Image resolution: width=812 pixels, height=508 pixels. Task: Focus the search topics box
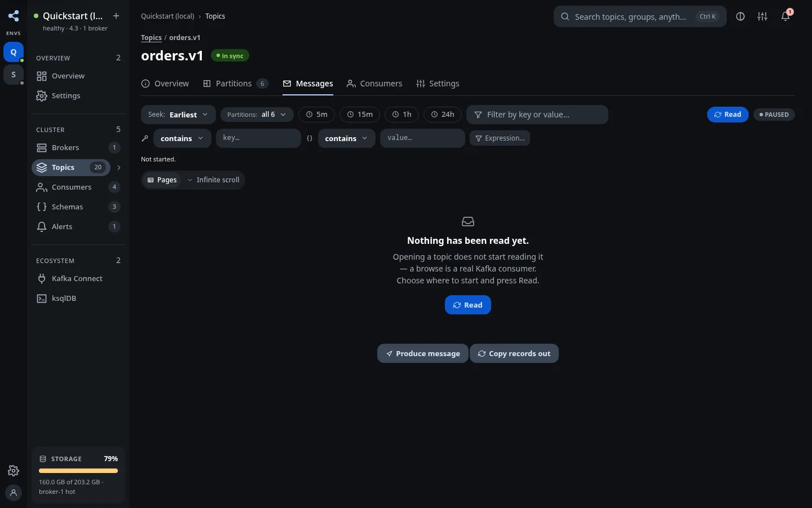pyautogui.click(x=640, y=16)
